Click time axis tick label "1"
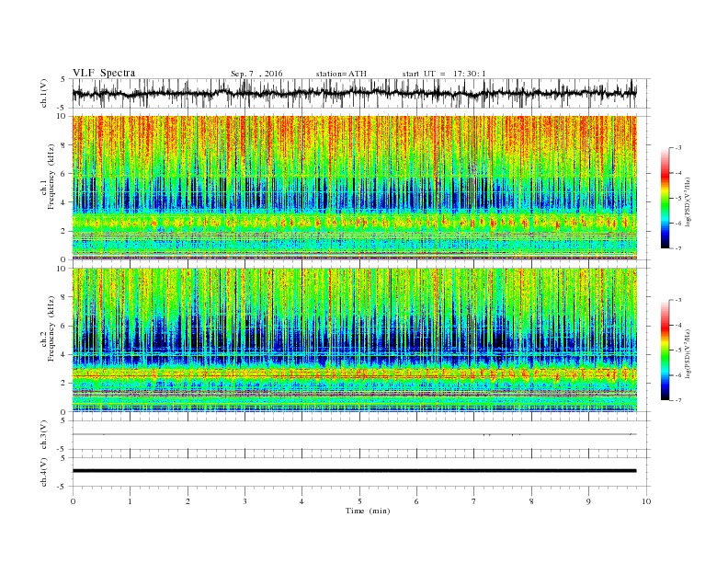The width and height of the screenshot is (728, 563). pos(130,501)
